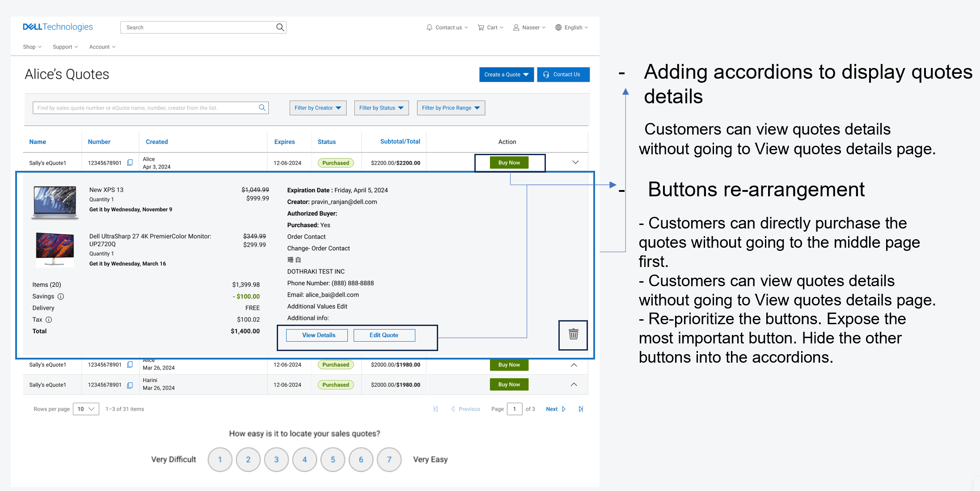Toggle the chevron on the Alice Mar 26 row
The width and height of the screenshot is (980, 491).
(x=574, y=365)
